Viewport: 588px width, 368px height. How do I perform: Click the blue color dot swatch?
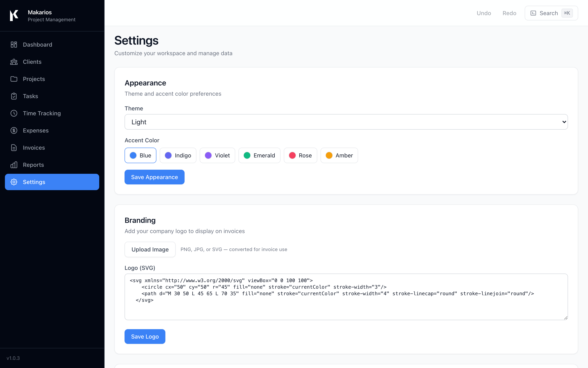(x=133, y=155)
